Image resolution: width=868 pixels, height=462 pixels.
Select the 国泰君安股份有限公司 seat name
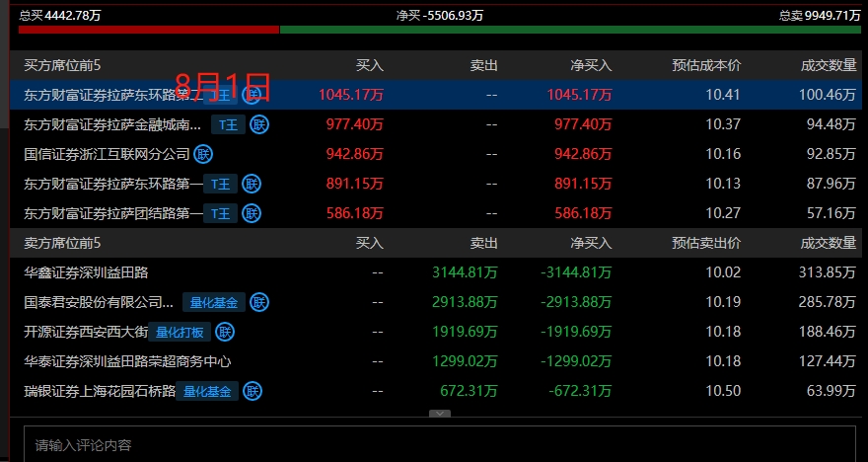(x=99, y=302)
